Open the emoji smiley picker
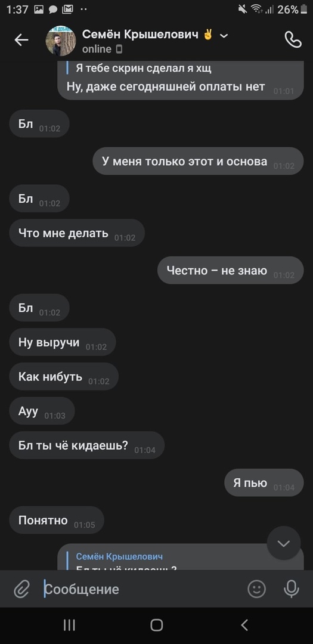Image resolution: width=313 pixels, height=644 pixels. [x=257, y=589]
